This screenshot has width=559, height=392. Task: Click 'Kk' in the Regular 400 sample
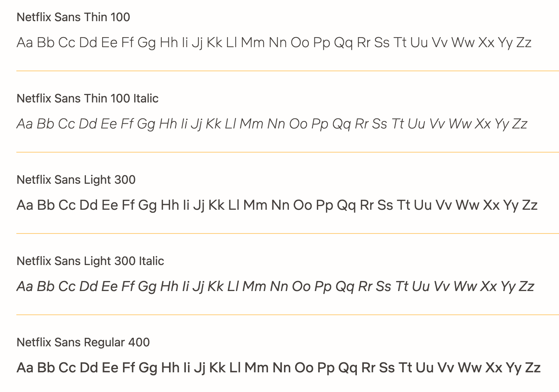217,368
